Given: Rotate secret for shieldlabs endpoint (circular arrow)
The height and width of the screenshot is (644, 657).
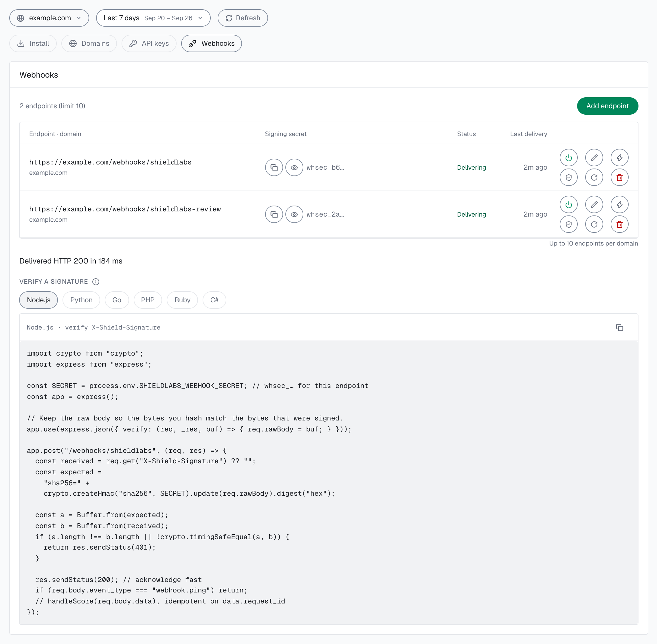Looking at the screenshot, I should pos(594,177).
